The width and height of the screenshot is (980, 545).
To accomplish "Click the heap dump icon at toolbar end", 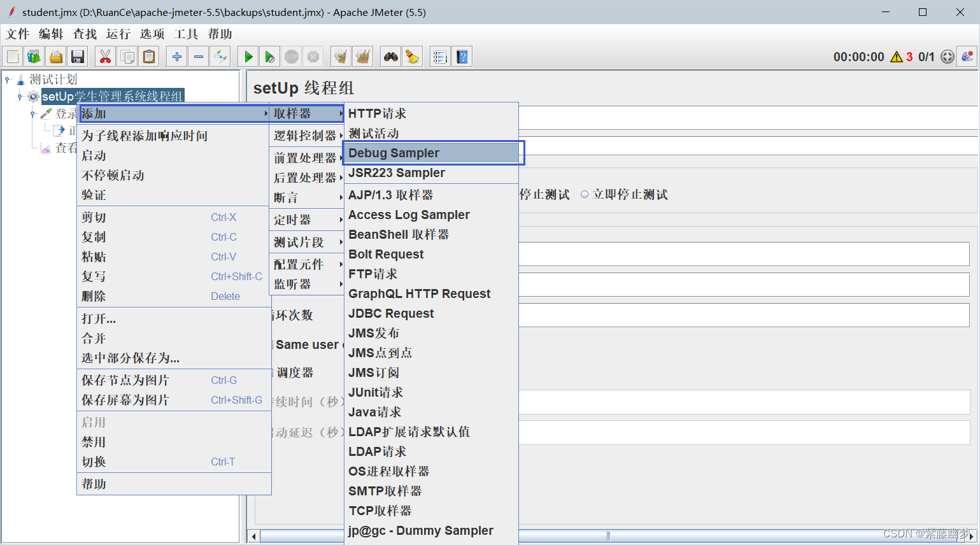I will (968, 57).
